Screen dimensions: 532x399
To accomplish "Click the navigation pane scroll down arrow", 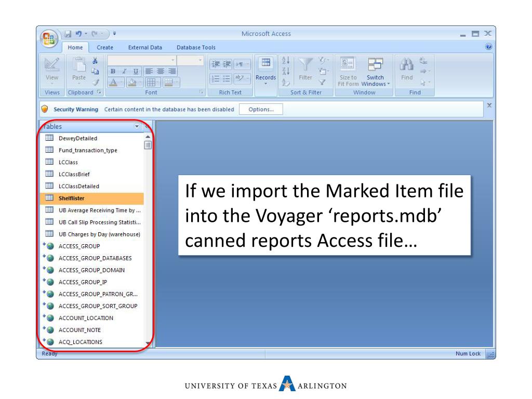I will [148, 343].
